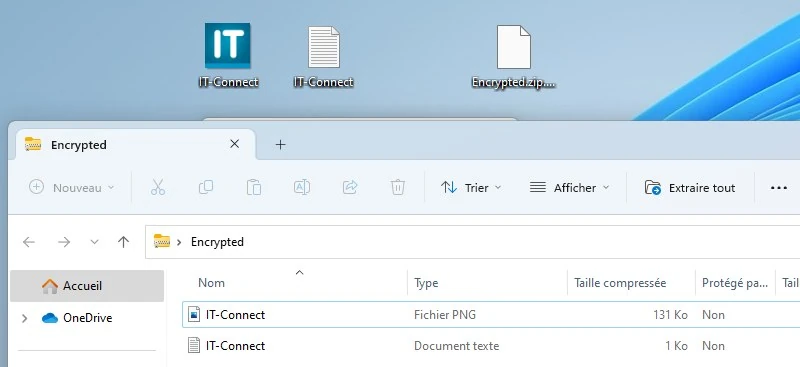Click the Document texte type cell

(x=457, y=346)
